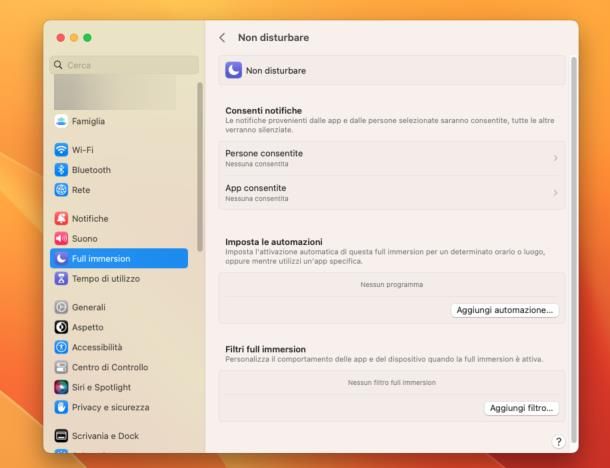Click Aggiungi filtro… button
This screenshot has height=468, width=610.
[x=521, y=408]
